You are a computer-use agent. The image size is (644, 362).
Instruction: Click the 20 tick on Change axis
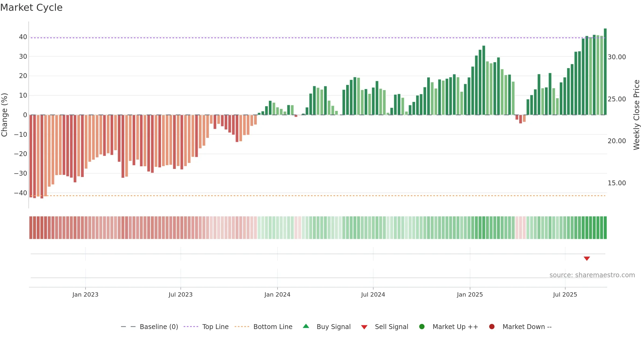point(23,76)
